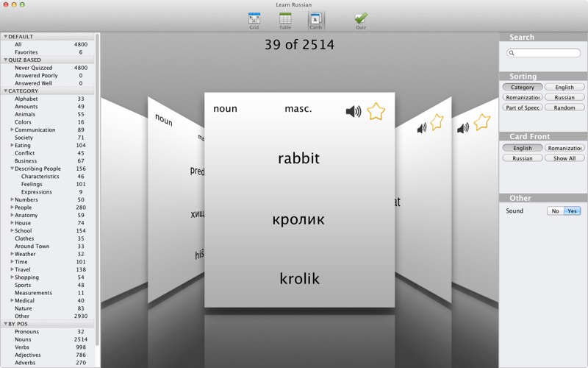Open the Business category
Viewport: 588px width, 368px height.
point(48,160)
